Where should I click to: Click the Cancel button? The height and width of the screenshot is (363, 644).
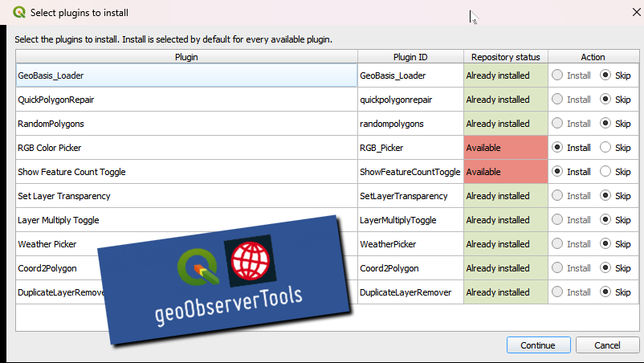pos(607,345)
